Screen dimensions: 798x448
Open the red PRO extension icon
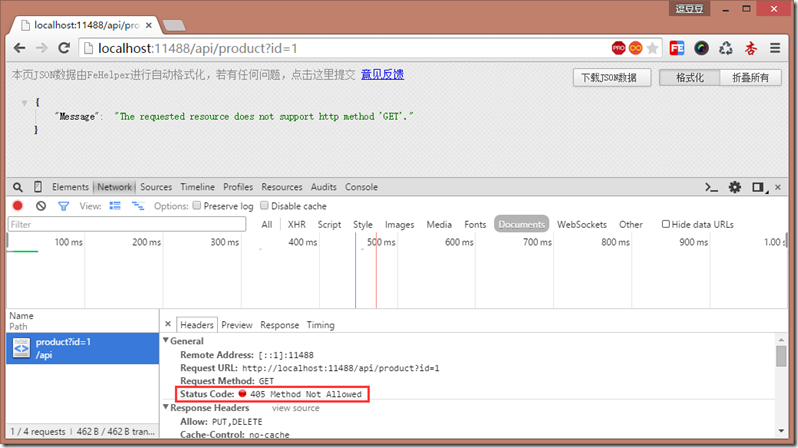[618, 48]
